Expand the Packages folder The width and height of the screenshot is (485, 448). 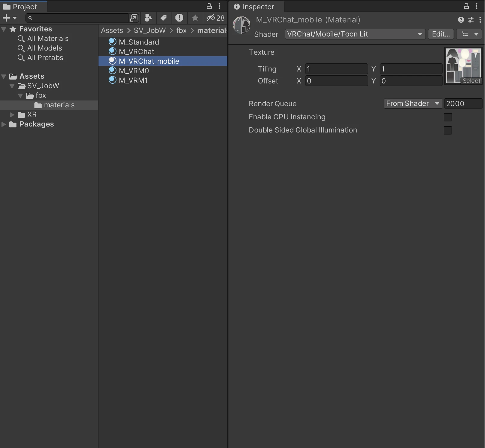4,124
